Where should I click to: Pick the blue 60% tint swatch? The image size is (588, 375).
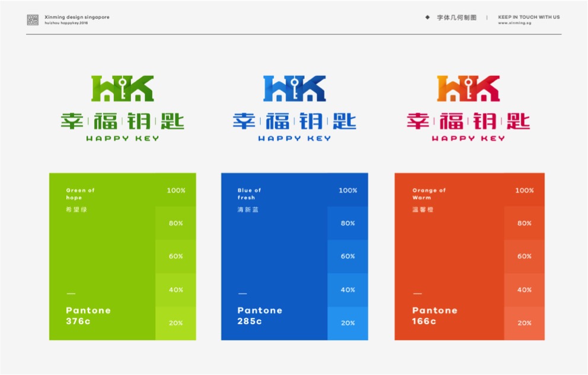click(347, 257)
